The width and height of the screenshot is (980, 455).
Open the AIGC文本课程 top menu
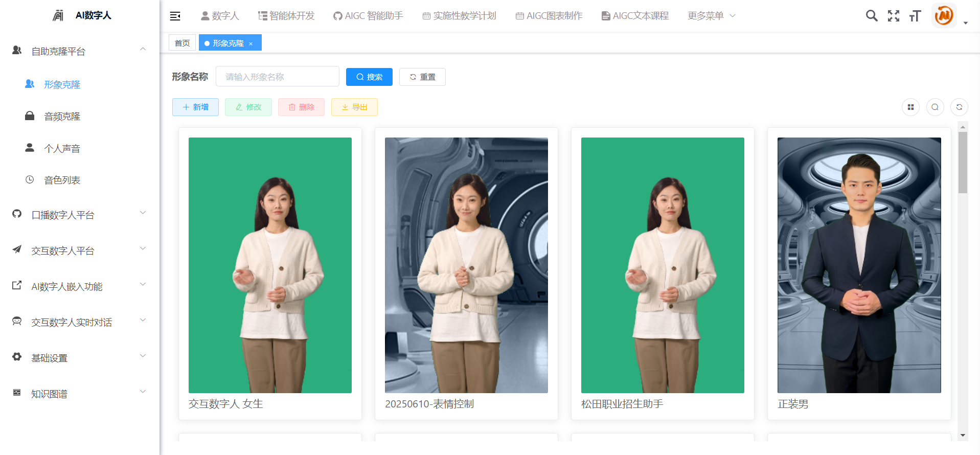point(635,16)
